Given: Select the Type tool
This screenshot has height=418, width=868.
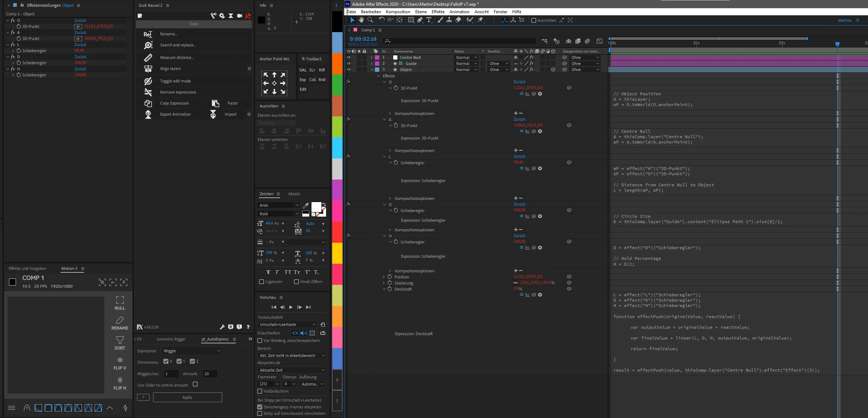Looking at the screenshot, I should 428,20.
